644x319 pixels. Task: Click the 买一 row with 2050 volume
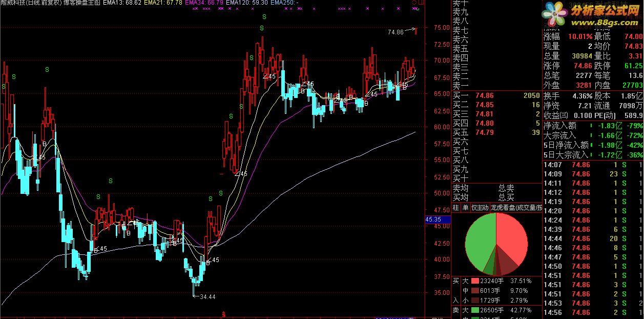[x=496, y=95]
